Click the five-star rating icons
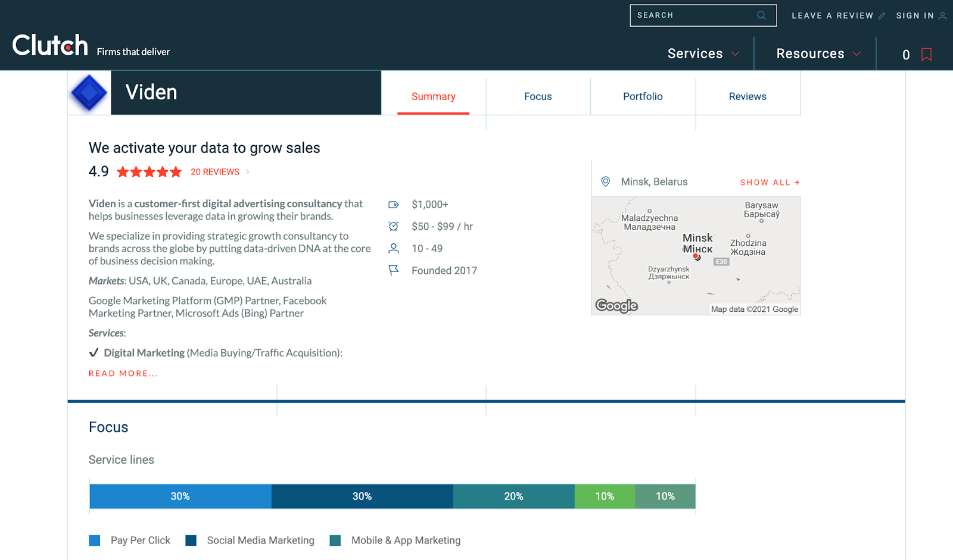 pos(150,172)
